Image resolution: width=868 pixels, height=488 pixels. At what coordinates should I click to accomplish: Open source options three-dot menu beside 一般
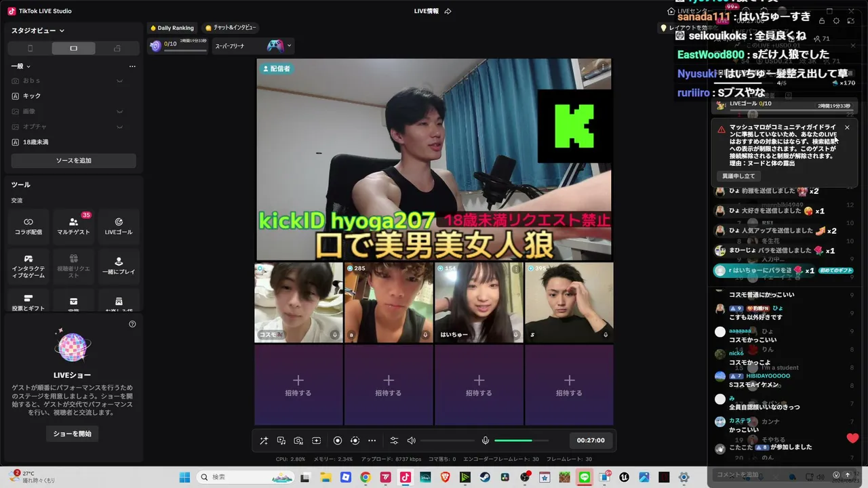click(x=132, y=66)
